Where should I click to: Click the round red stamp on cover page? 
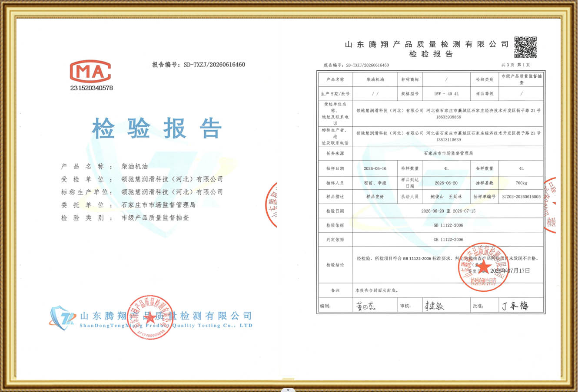150,317
